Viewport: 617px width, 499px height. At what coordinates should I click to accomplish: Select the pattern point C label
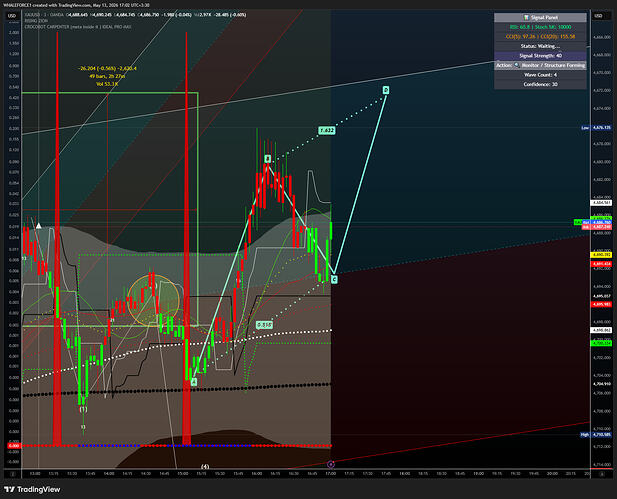(334, 279)
